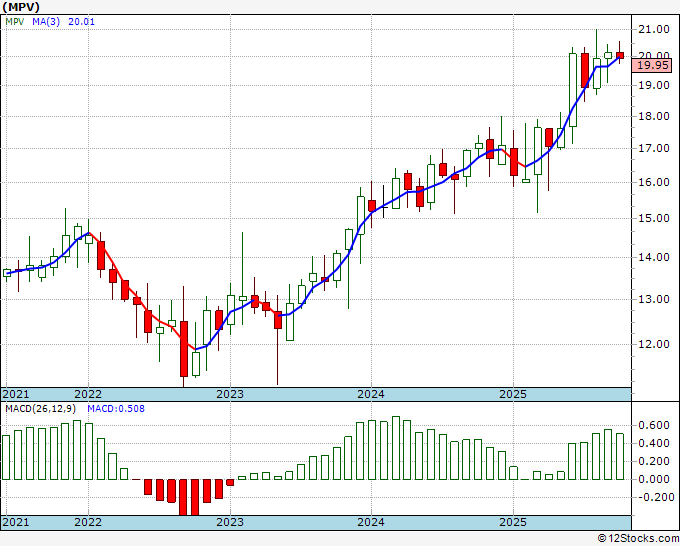Screen dimensions: 680x546
Task: Click the (MPV) chart title
Action: pyautogui.click(x=21, y=7)
